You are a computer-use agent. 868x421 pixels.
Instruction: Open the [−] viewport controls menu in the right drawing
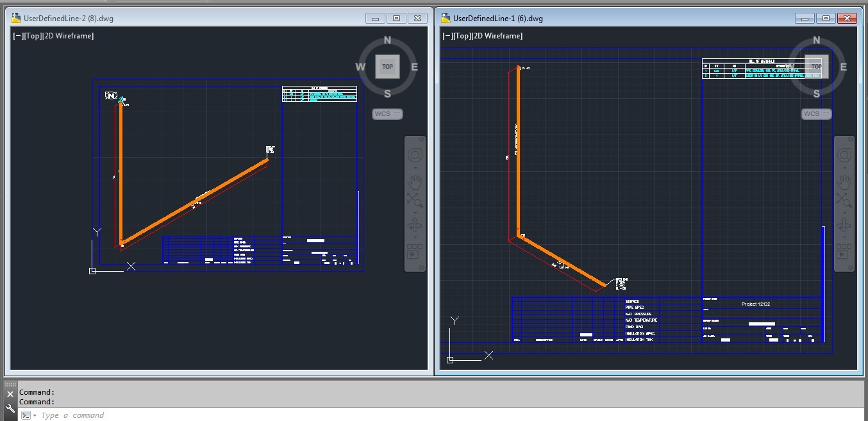coord(447,36)
